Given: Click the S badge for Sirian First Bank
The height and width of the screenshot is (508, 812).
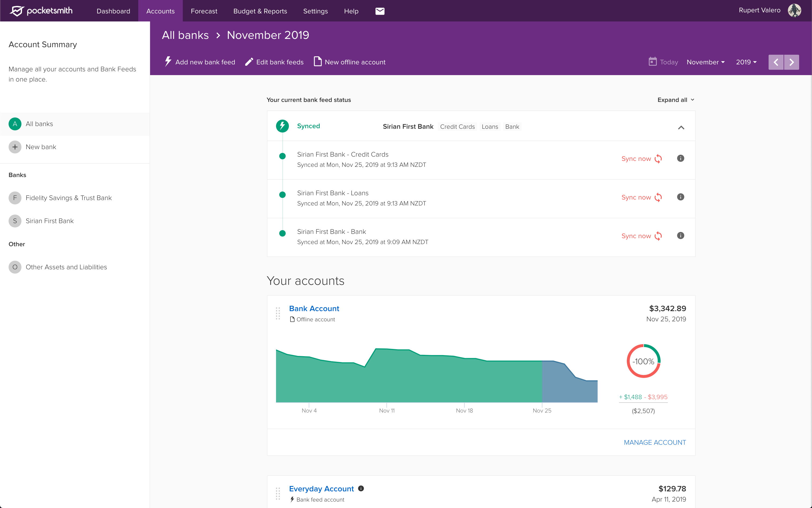Looking at the screenshot, I should pos(15,221).
